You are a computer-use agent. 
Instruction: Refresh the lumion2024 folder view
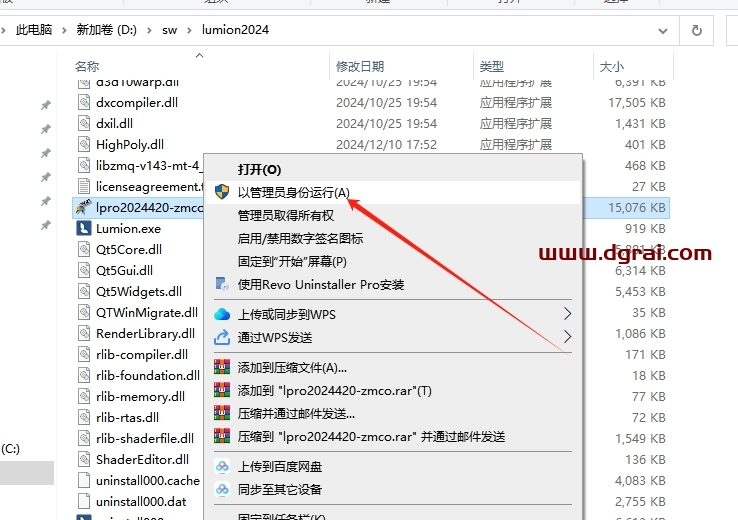click(x=697, y=31)
